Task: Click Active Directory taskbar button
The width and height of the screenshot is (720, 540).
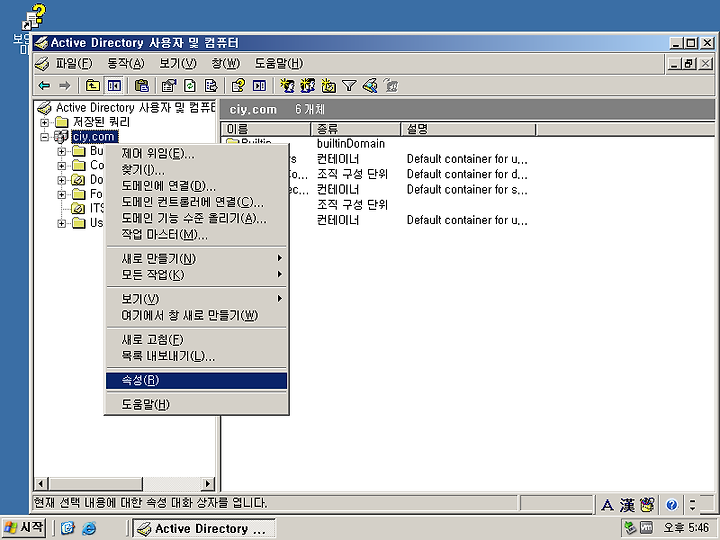Action: (204, 529)
